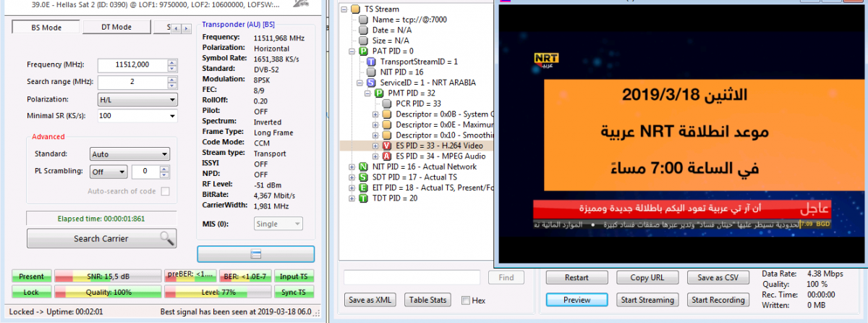868x323 pixels.
Task: Click the wide button under the transponder info
Action: (x=255, y=253)
